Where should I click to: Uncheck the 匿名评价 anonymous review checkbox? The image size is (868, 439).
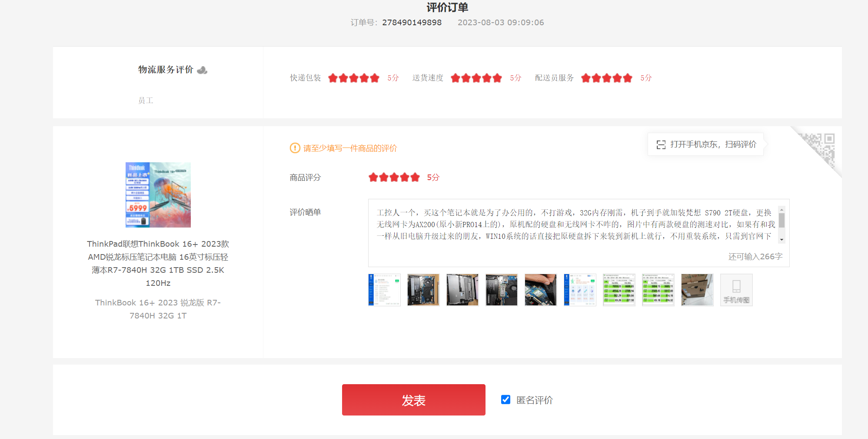point(506,399)
